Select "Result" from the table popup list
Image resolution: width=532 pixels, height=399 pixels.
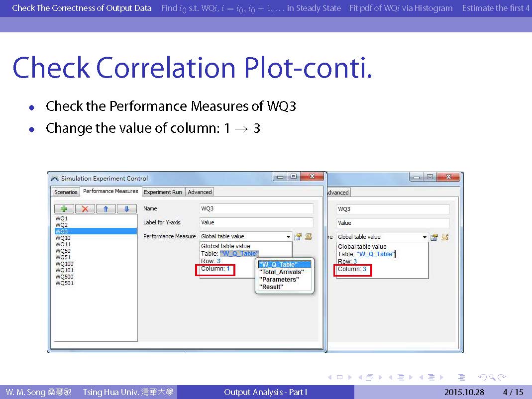click(x=271, y=287)
